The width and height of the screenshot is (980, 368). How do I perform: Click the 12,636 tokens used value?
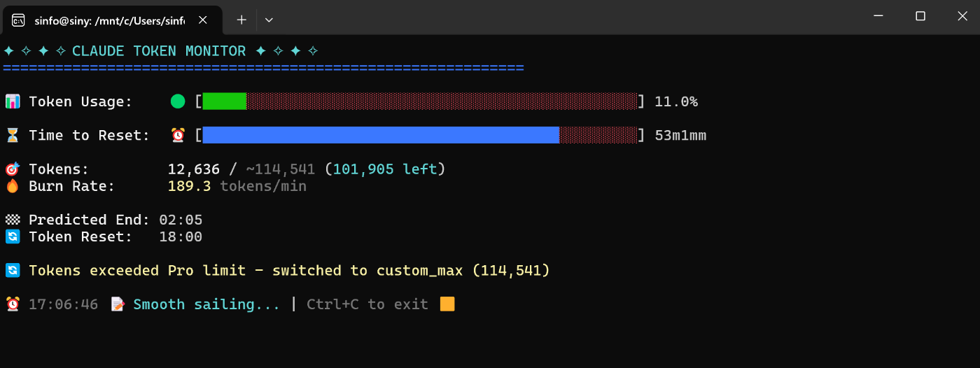point(194,169)
